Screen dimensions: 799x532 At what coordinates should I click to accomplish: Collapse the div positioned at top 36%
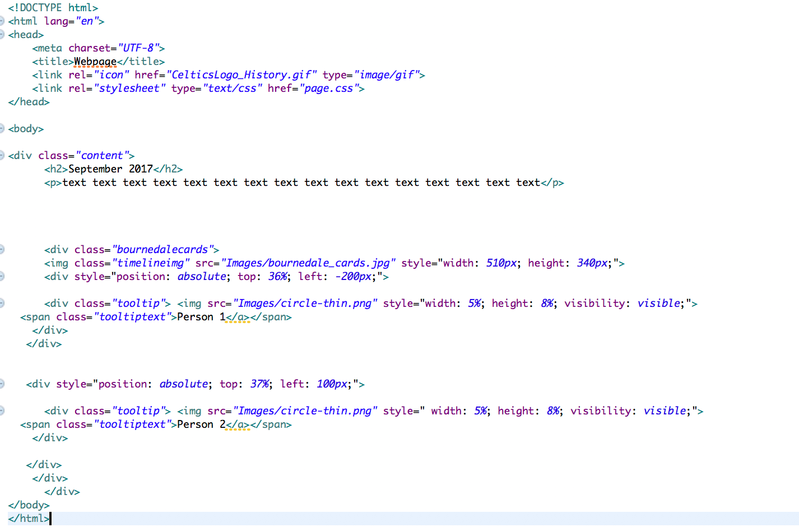pos(2,276)
